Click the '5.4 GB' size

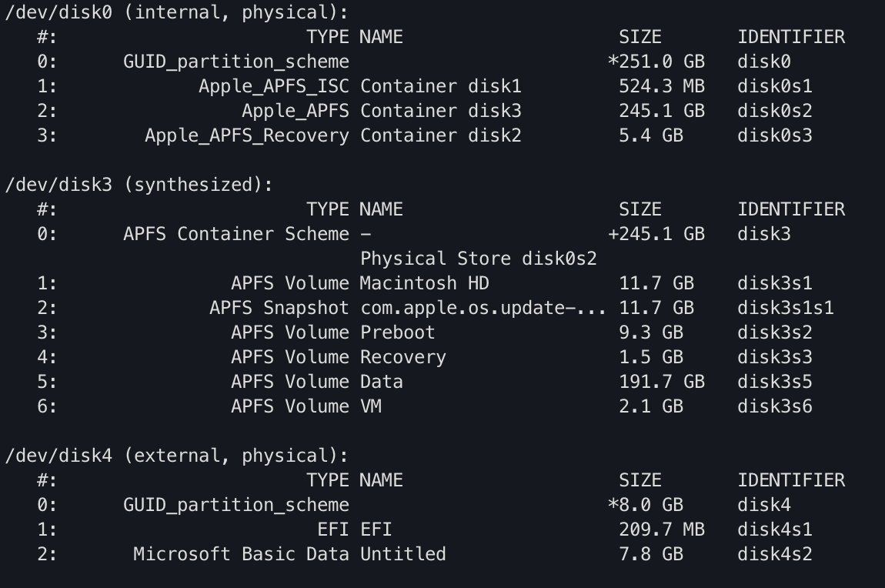tap(651, 135)
